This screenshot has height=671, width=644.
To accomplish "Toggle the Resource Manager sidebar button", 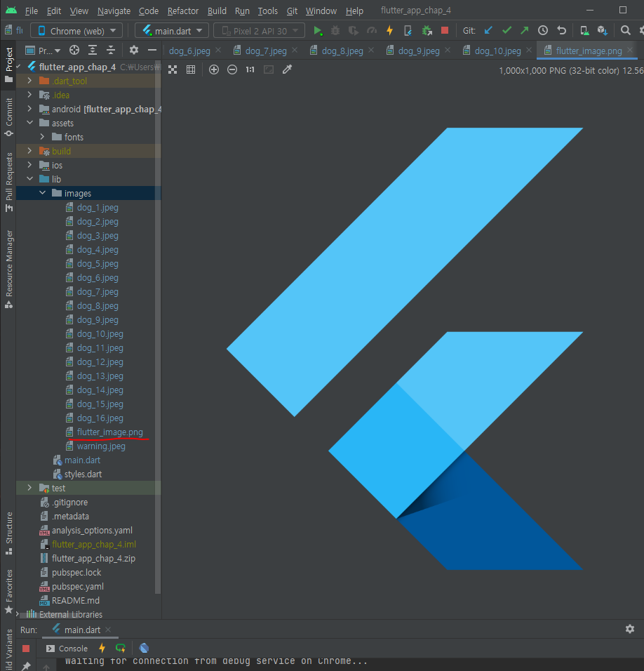I will pyautogui.click(x=8, y=269).
